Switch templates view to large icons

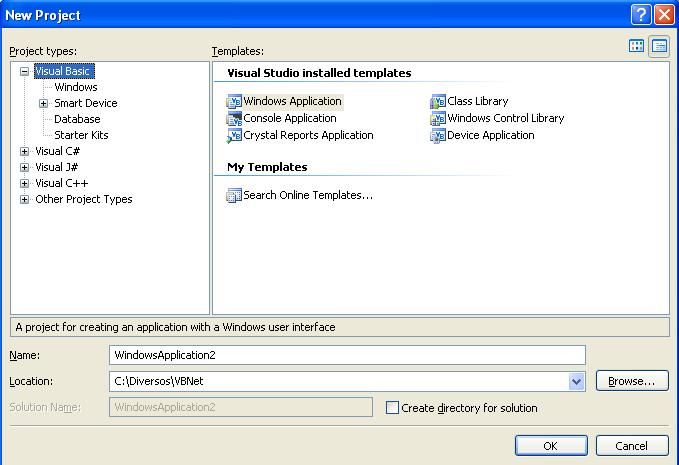[x=637, y=46]
